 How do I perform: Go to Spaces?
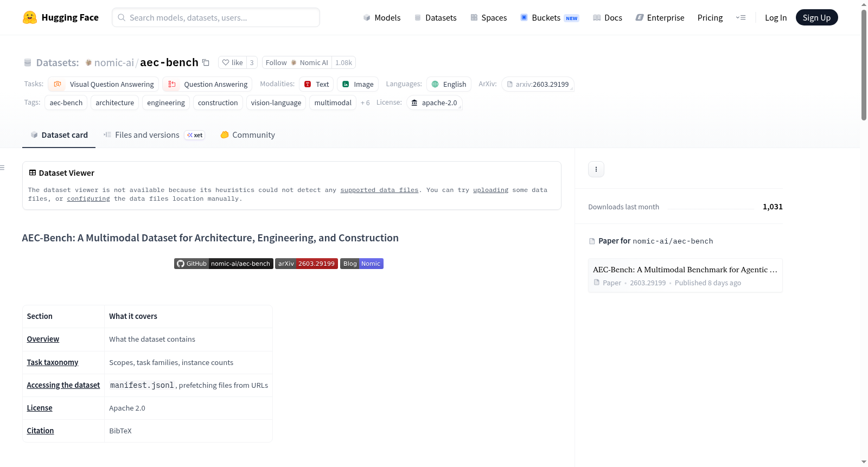[488, 17]
